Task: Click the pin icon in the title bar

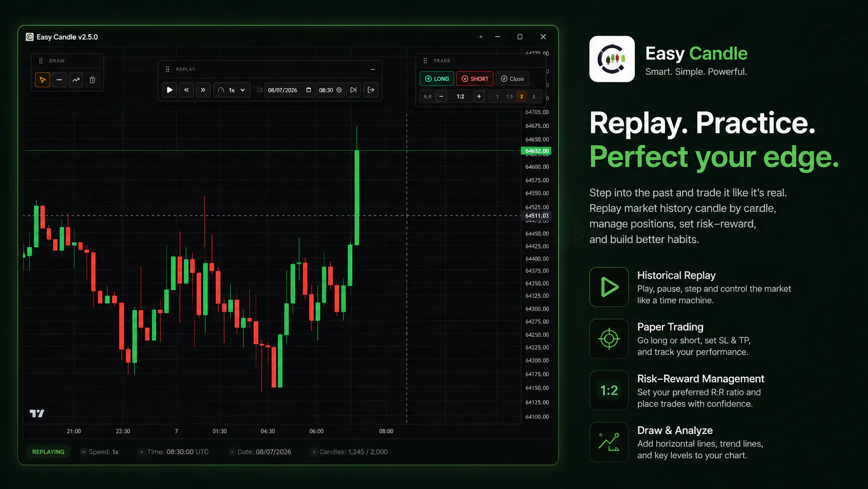Action: (481, 37)
